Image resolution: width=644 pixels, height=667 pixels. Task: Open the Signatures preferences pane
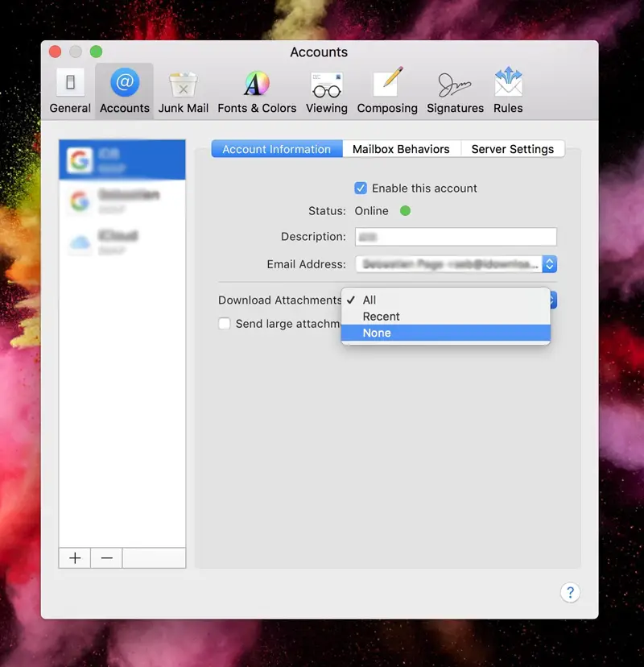coord(455,91)
